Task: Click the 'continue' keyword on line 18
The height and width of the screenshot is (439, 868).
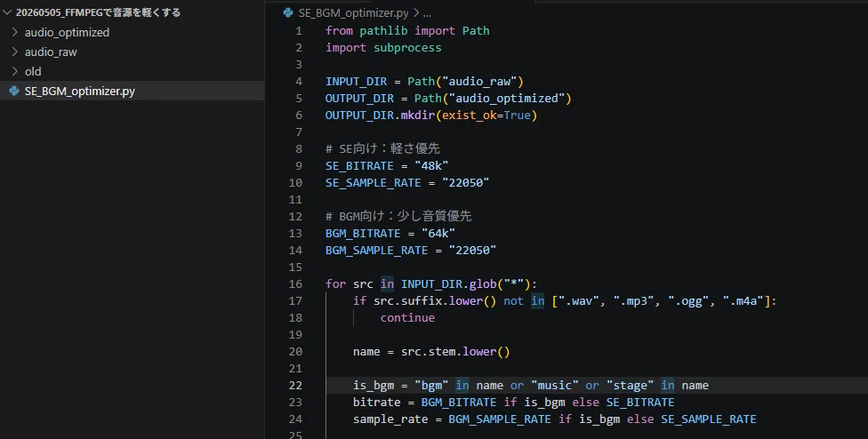Action: coord(407,318)
